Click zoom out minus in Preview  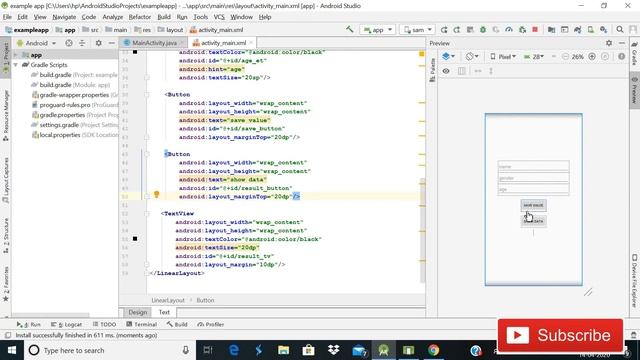coord(565,56)
